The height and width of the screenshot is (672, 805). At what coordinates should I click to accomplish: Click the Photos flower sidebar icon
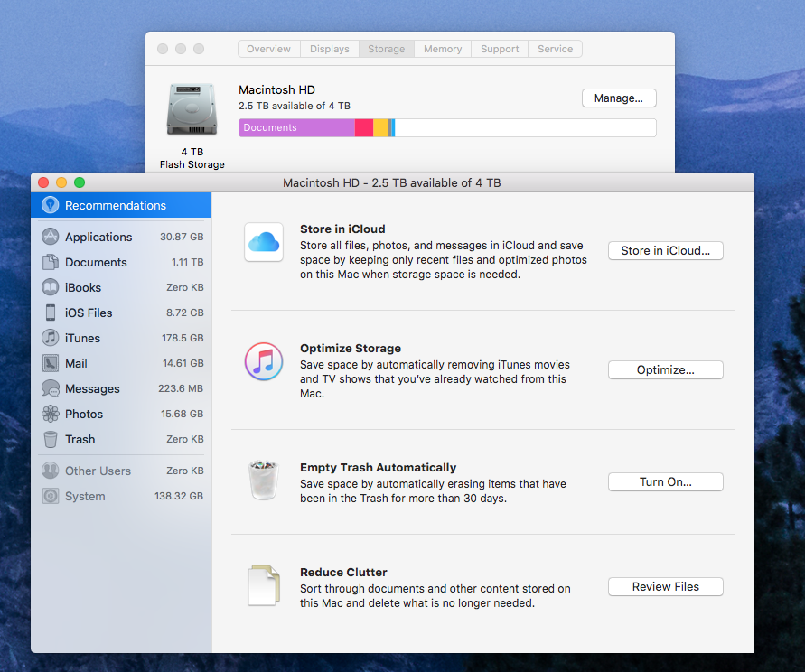click(x=51, y=414)
